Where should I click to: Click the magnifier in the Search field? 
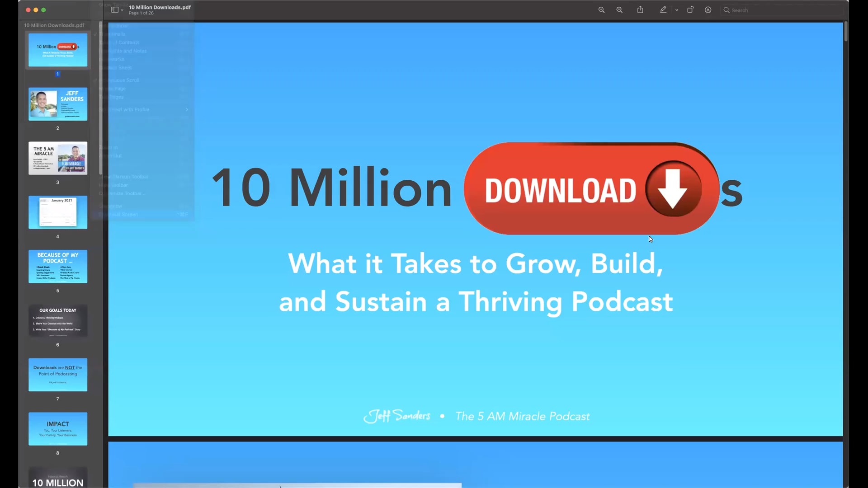726,10
